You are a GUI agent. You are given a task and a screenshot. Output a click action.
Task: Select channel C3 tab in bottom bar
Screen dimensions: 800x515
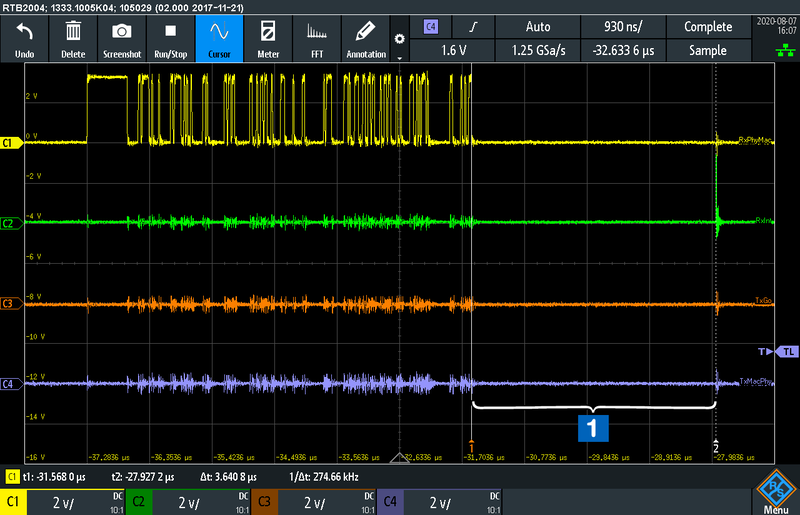[266, 502]
